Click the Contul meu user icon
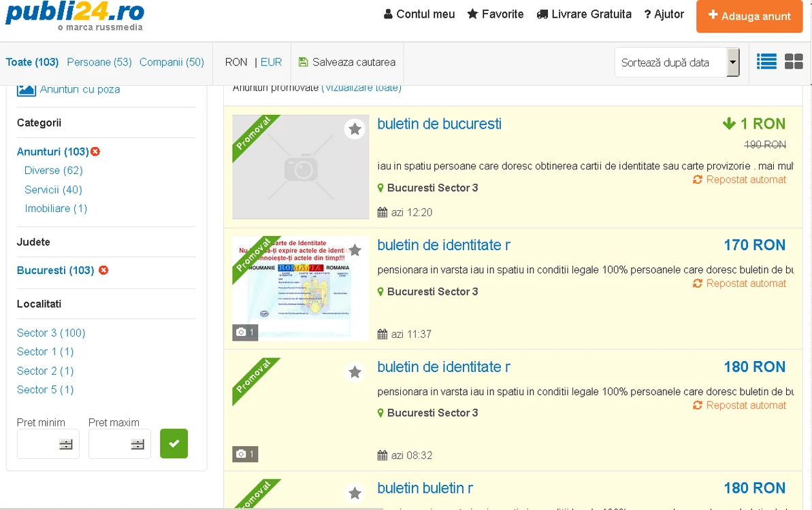Viewport: 812px width, 510px height. coord(388,14)
